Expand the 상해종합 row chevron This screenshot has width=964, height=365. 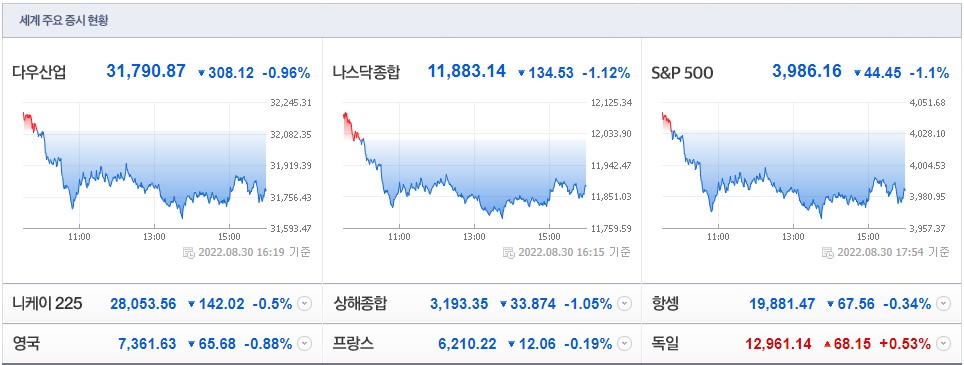pyautogui.click(x=624, y=304)
